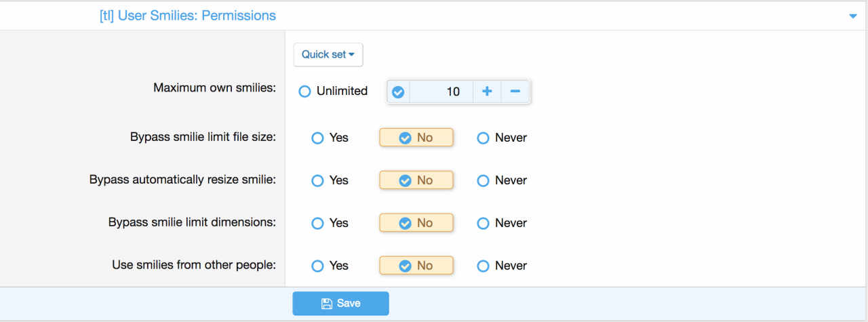Click the plus icon to increase maximum smilies
The height and width of the screenshot is (322, 868).
tap(487, 92)
